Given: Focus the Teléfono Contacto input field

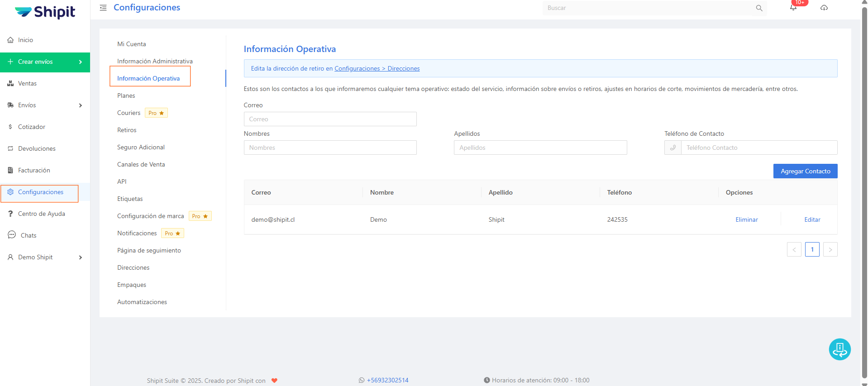Looking at the screenshot, I should click(x=759, y=148).
